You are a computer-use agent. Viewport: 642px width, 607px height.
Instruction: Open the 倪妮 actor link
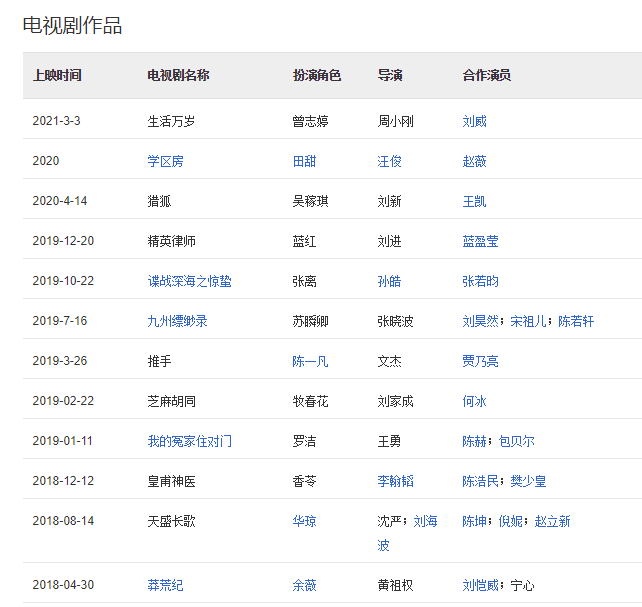click(510, 521)
